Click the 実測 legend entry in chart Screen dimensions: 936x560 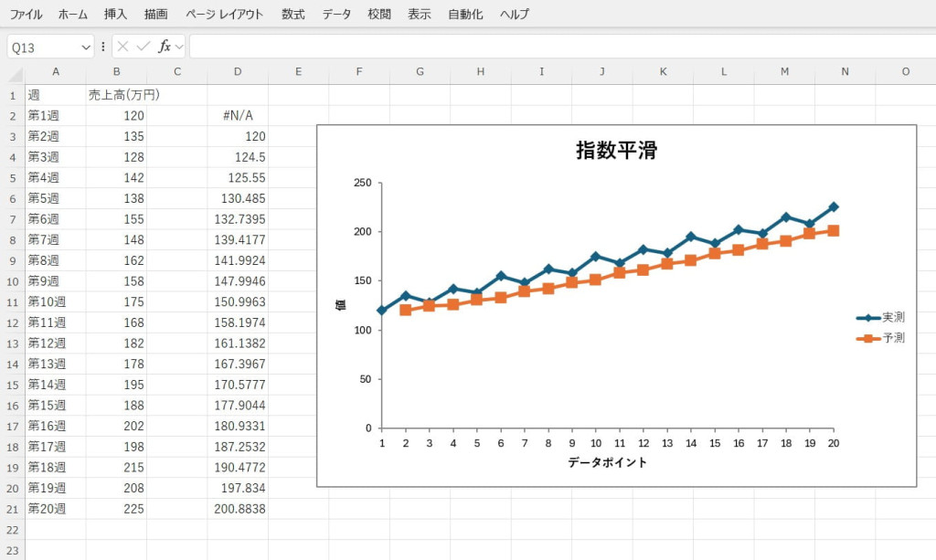coord(881,318)
